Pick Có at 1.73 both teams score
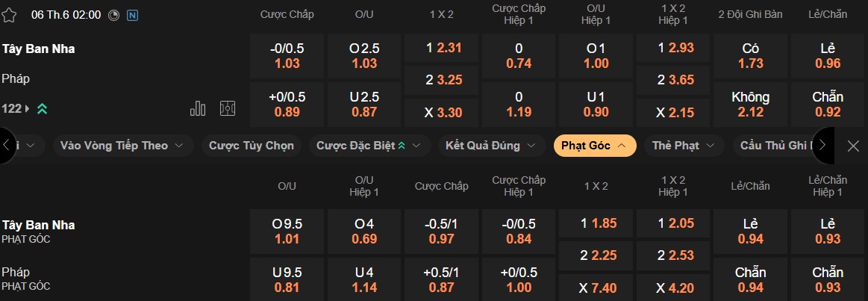868x301 pixels. tap(751, 56)
